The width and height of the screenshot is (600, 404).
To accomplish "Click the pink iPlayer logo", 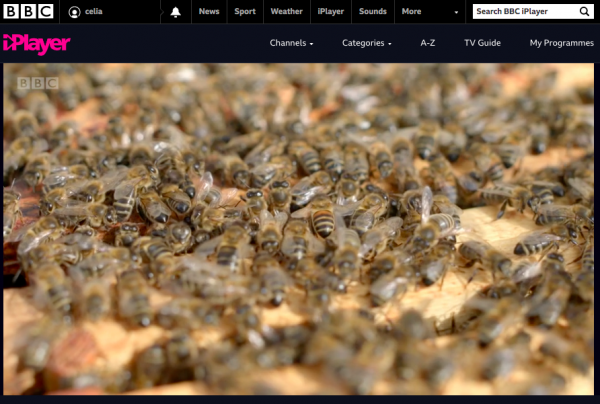I will coord(37,44).
